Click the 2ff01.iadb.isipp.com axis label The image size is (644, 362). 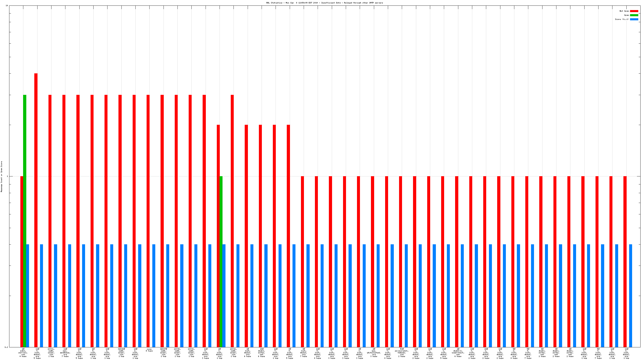click(51, 352)
